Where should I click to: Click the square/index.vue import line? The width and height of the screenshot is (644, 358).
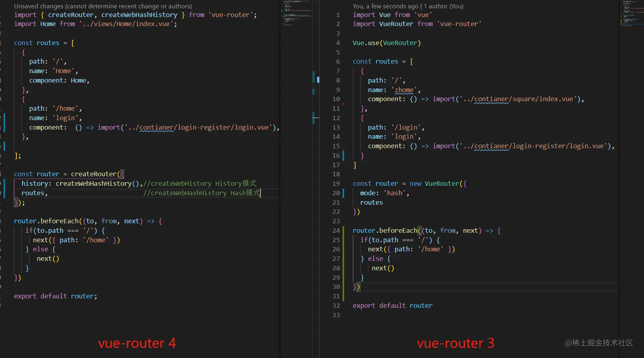pos(476,99)
